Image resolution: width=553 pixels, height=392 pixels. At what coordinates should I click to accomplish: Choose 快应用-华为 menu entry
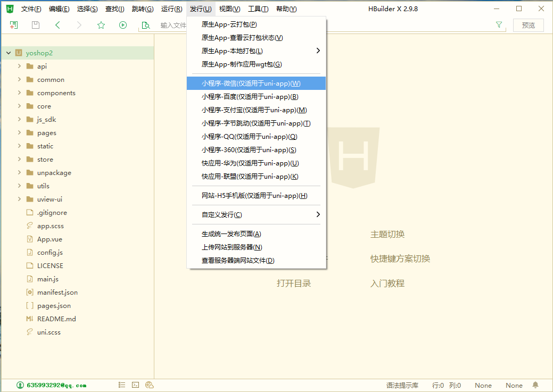pos(257,163)
